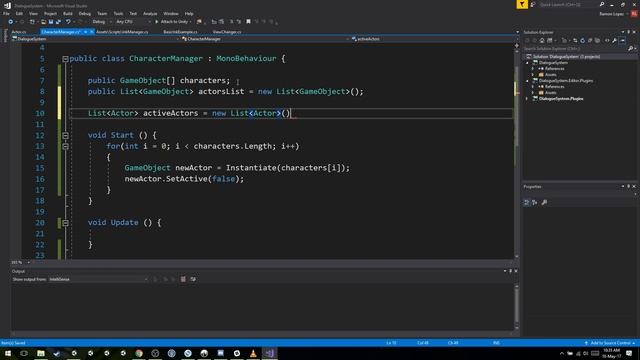Toggle word wrap in Output panel

point(193,279)
